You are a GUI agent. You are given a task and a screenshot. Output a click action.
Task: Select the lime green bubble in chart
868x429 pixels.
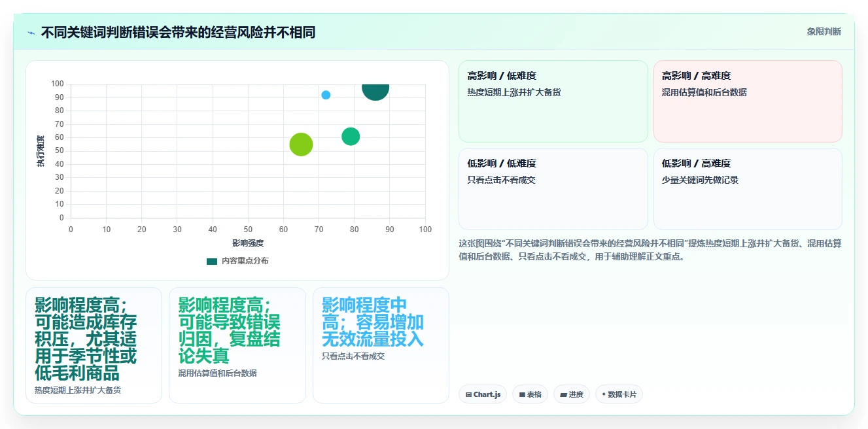(x=301, y=144)
